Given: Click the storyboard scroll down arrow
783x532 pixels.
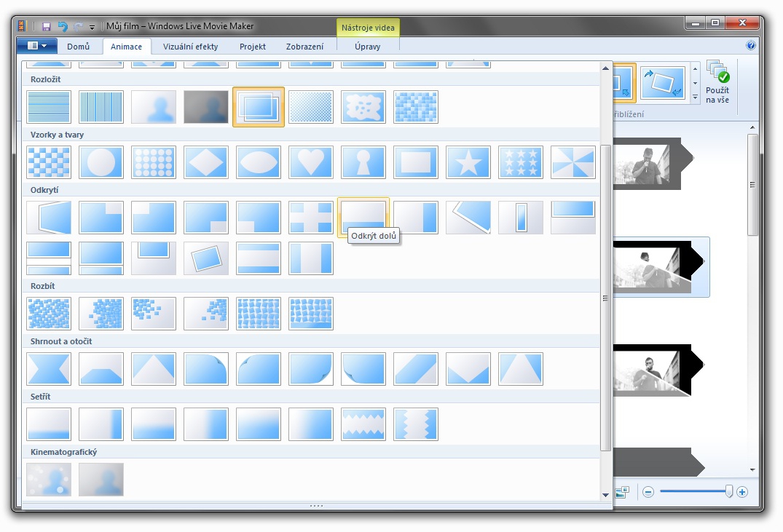Looking at the screenshot, I should [x=752, y=470].
